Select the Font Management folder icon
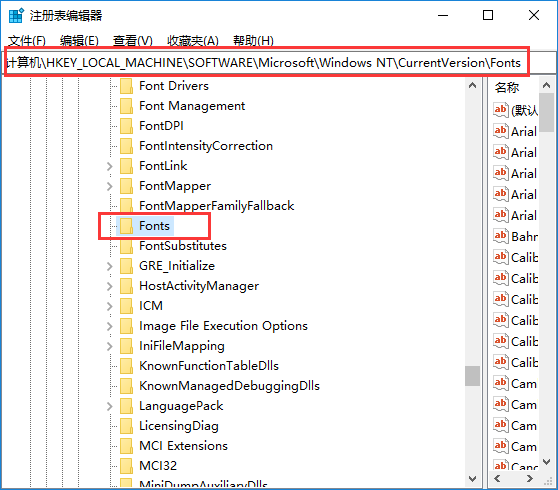This screenshot has height=490, width=558. [x=126, y=106]
